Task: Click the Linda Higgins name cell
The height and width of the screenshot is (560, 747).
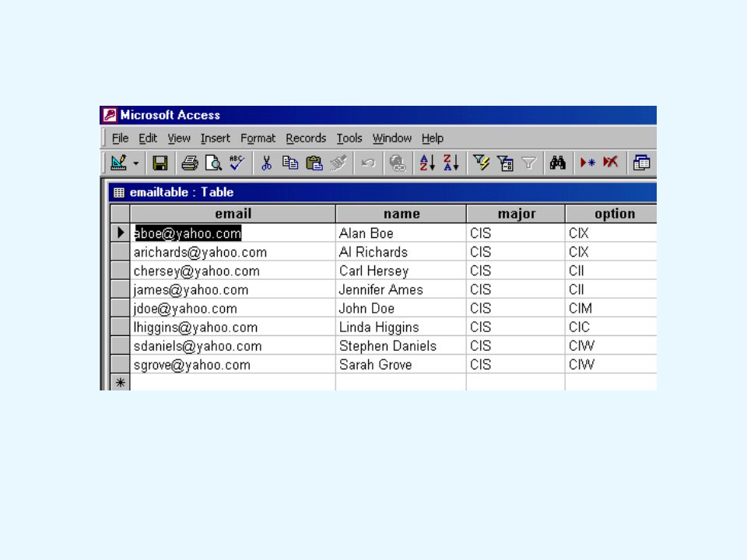Action: 402,327
